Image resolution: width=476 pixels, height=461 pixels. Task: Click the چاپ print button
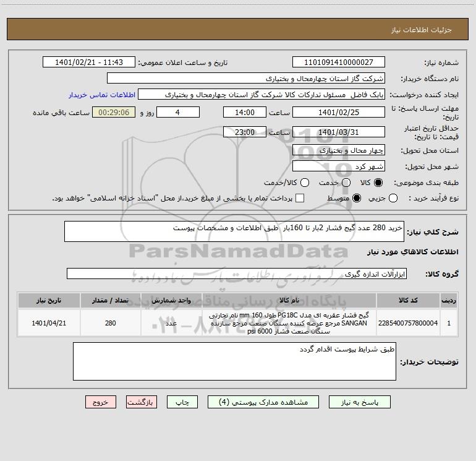pyautogui.click(x=182, y=402)
